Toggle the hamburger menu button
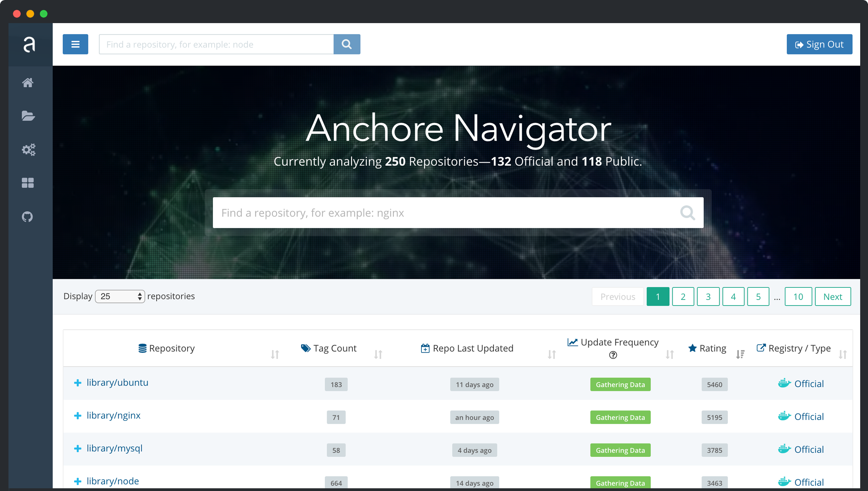Viewport: 868px width, 491px height. (75, 44)
